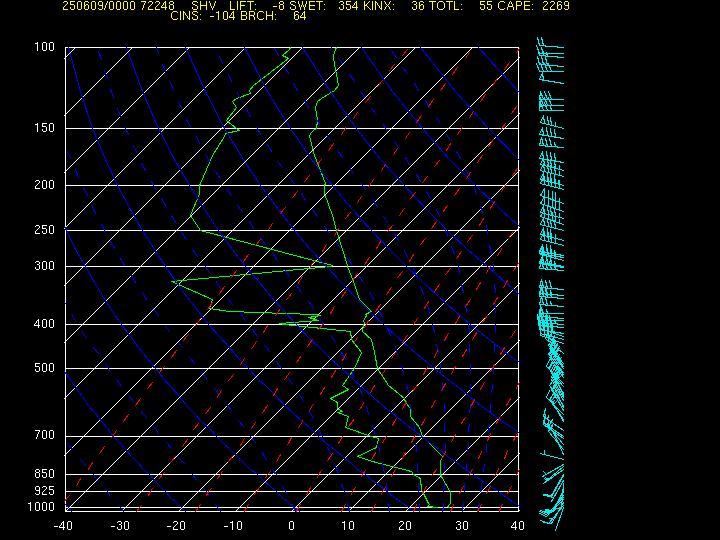Click the 1000 pressure level label
720x540 pixels.
pos(41,506)
